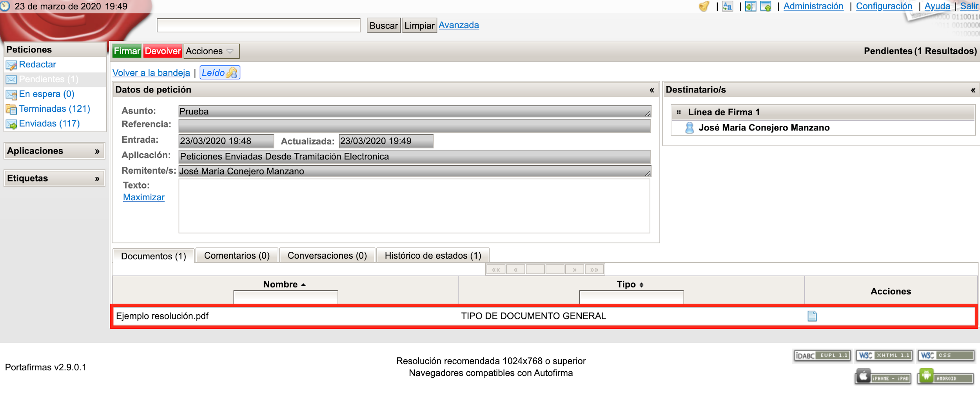Click the search text field
Viewport: 980px width, 395px height.
point(258,25)
